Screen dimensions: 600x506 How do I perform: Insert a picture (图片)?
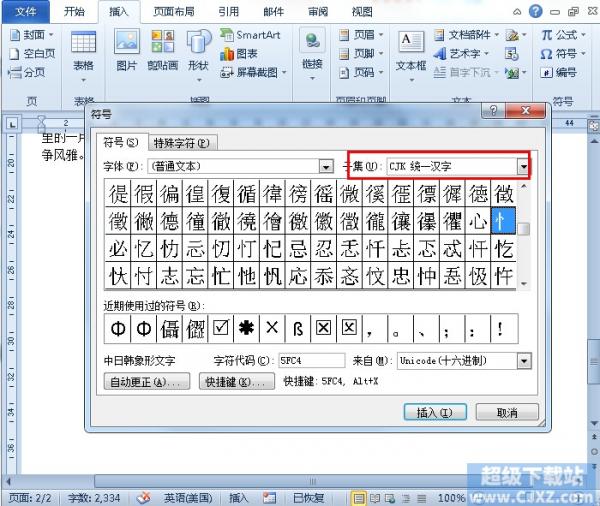(127, 51)
